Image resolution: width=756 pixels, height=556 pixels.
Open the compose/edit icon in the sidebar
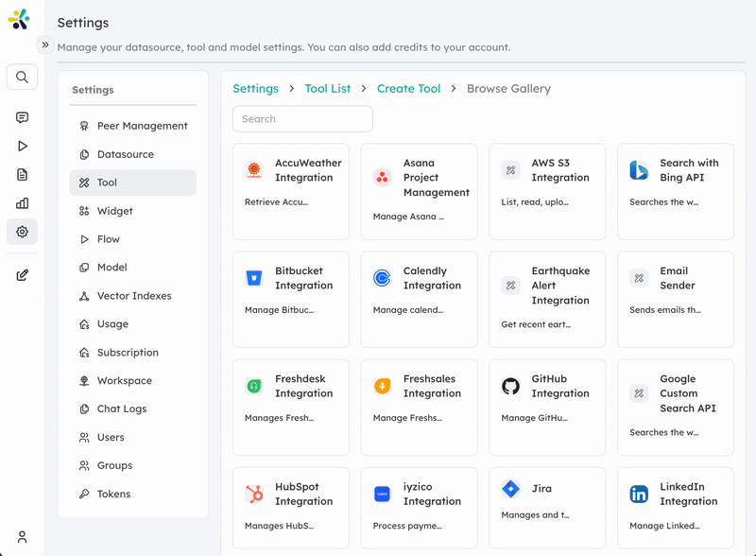[22, 275]
